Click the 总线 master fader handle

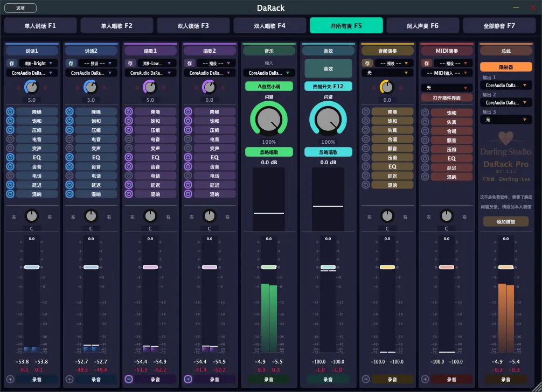click(506, 267)
